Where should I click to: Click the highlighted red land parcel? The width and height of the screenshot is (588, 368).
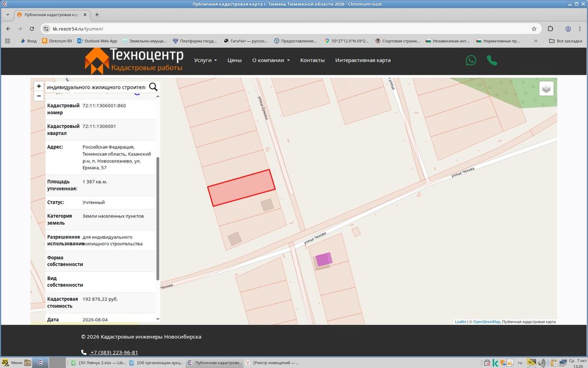[x=241, y=187]
